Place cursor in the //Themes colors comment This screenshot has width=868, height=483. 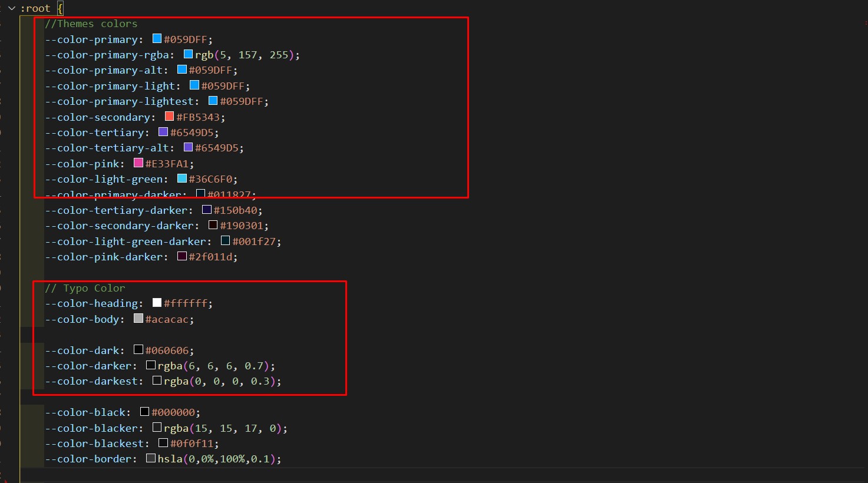click(x=91, y=24)
